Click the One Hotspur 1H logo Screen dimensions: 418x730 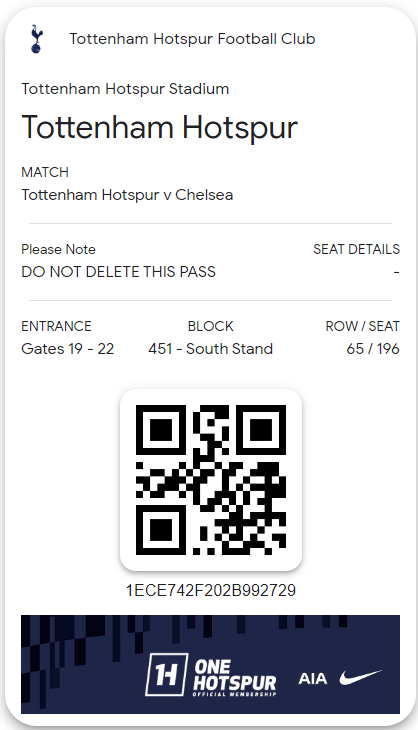(166, 675)
